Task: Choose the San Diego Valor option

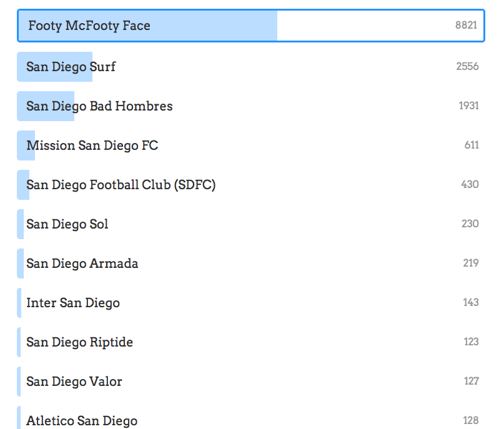Action: click(74, 382)
